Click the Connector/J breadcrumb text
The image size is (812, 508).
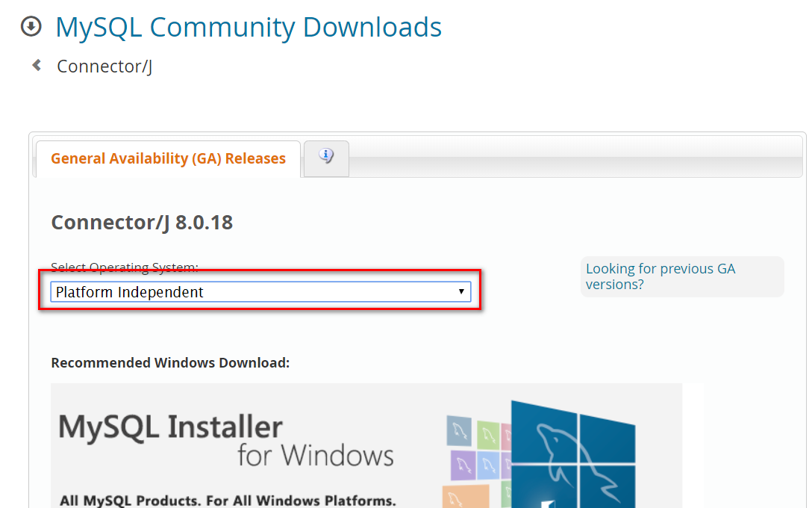point(104,66)
